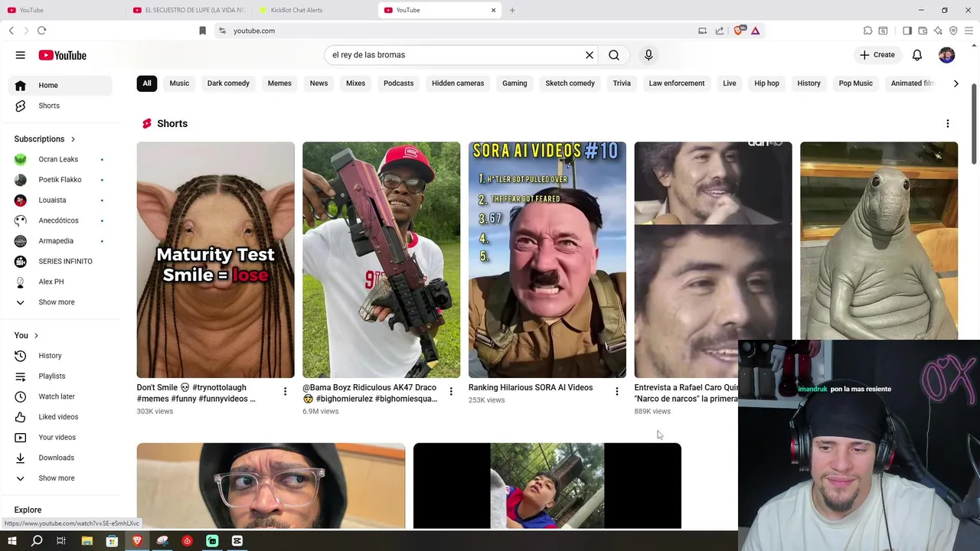Screen dimensions: 980x551
Task: Click the Create button
Action: coord(877,55)
